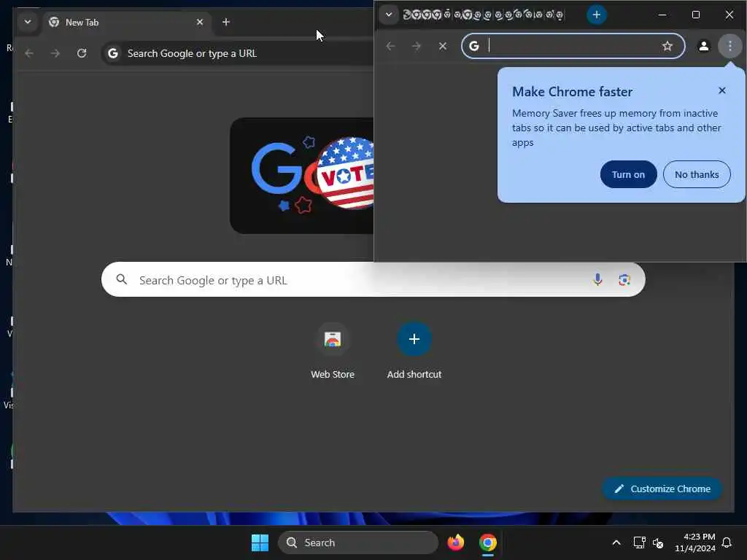This screenshot has height=560, width=747.
Task: Click the muted volume tray icon
Action: click(659, 542)
